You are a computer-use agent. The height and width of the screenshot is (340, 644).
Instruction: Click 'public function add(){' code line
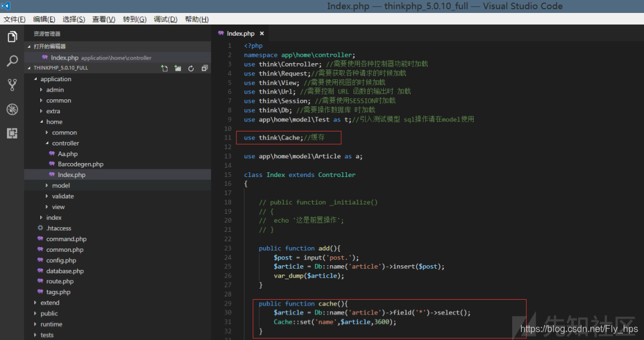coord(299,248)
